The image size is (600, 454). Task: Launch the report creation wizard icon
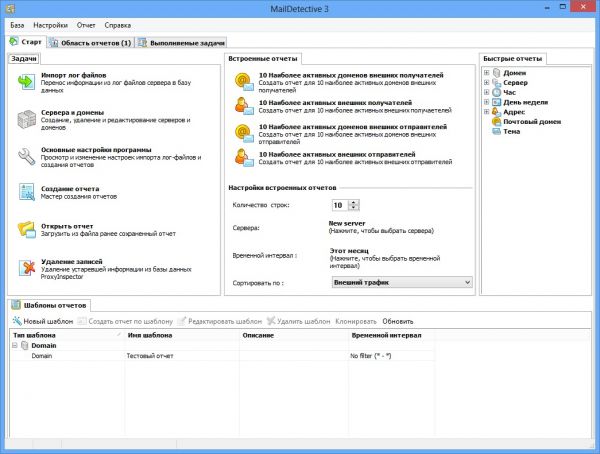(x=25, y=192)
